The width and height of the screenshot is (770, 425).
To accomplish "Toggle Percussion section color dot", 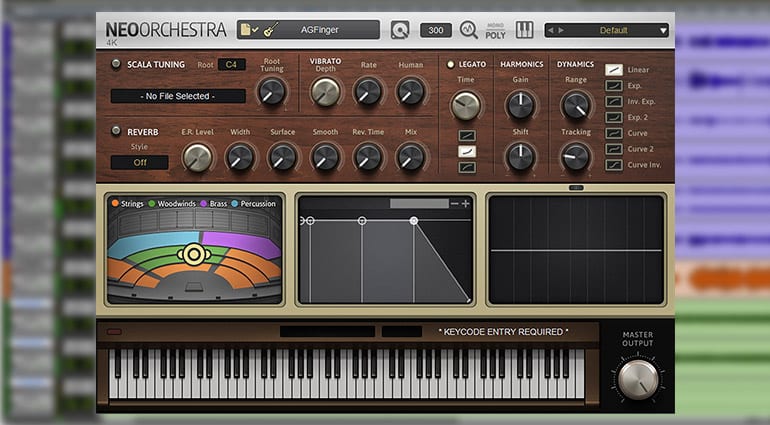I will pyautogui.click(x=234, y=203).
